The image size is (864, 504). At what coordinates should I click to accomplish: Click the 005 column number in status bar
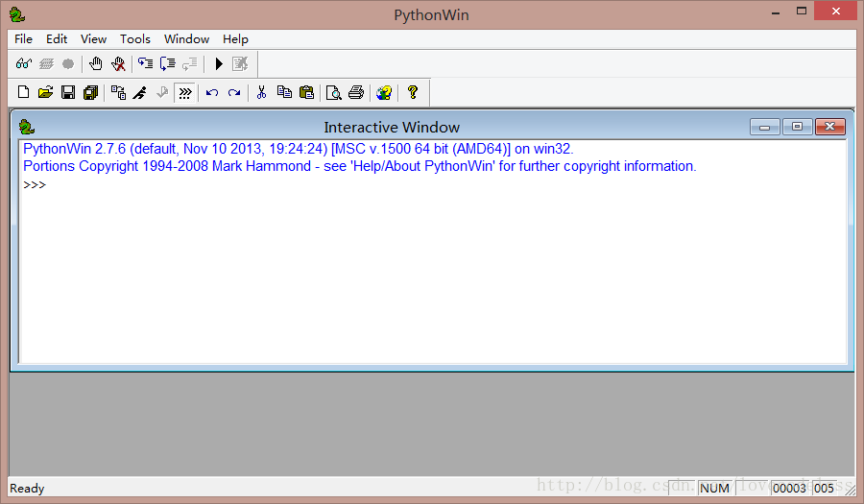click(824, 489)
